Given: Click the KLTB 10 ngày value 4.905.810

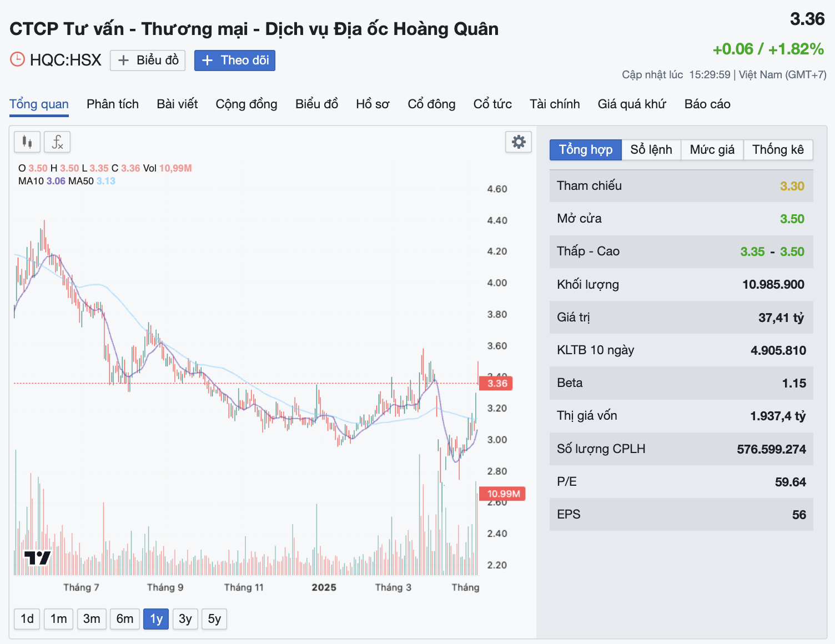Looking at the screenshot, I should pos(778,350).
